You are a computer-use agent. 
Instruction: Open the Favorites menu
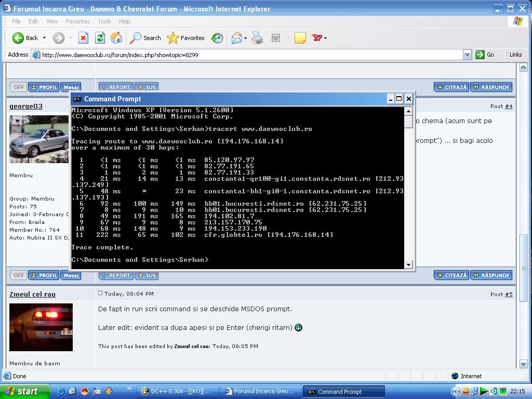tap(78, 21)
